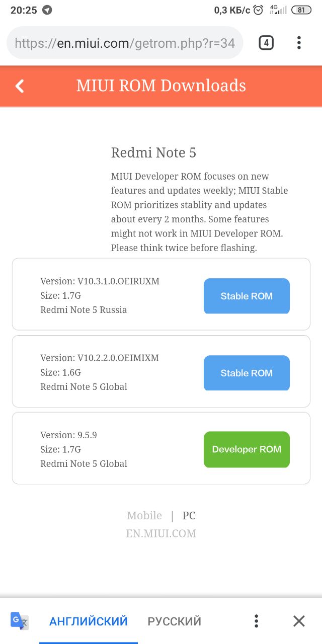Open the EN.MIUI.COM footer link
This screenshot has width=322, height=644.
pos(161,533)
